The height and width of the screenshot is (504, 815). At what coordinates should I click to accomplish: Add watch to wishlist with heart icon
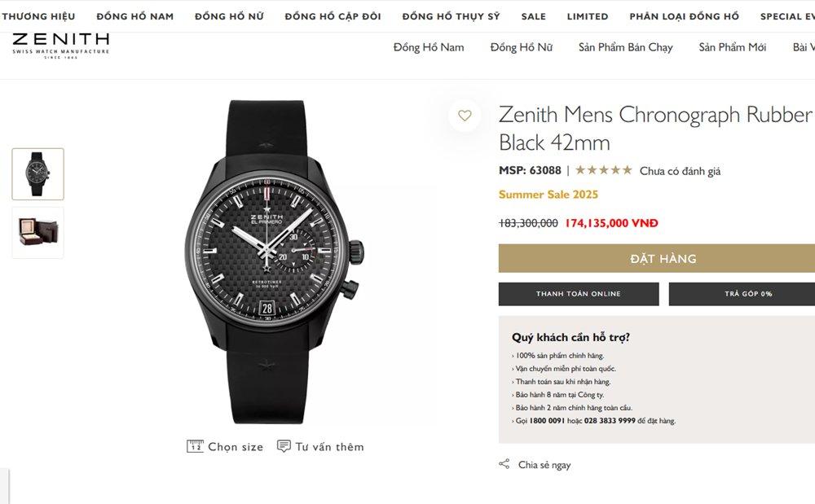(465, 116)
